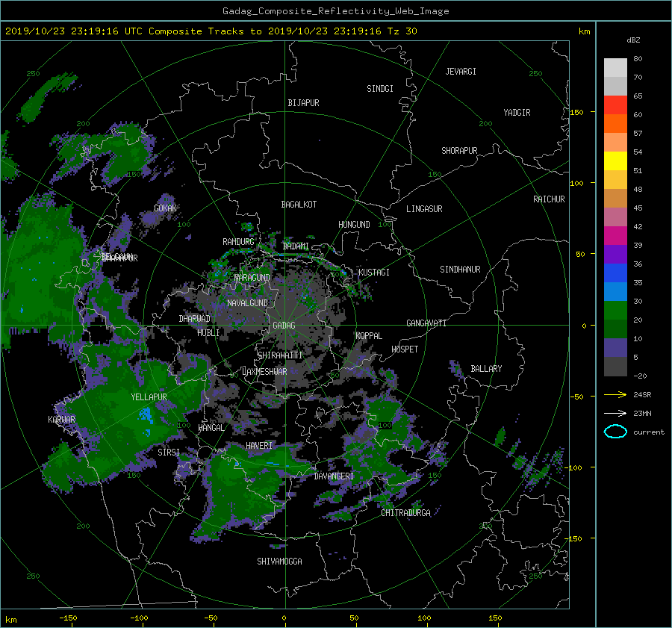Select the red 65 dBZ color swatch
Image resolution: width=672 pixels, height=628 pixels.
[615, 105]
